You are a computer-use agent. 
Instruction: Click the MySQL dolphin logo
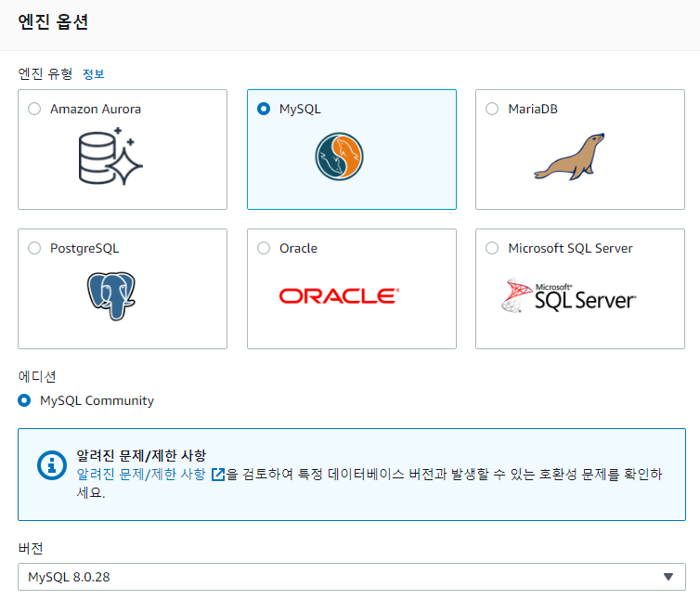[x=339, y=156]
